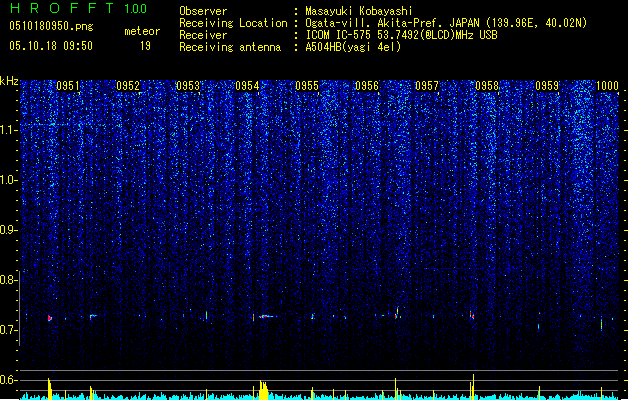This screenshot has width=629, height=400.
Task: Click the 'Receiver' field label
Action: pos(203,35)
